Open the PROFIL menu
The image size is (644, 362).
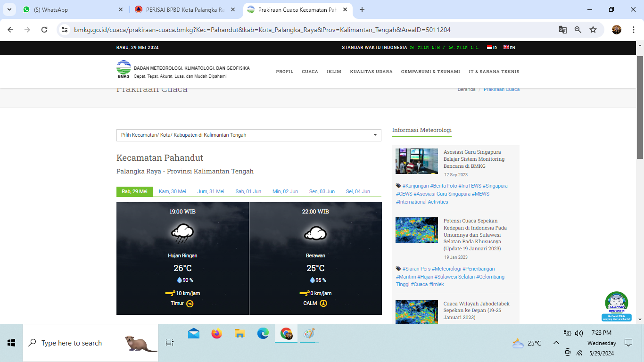[285, 72]
